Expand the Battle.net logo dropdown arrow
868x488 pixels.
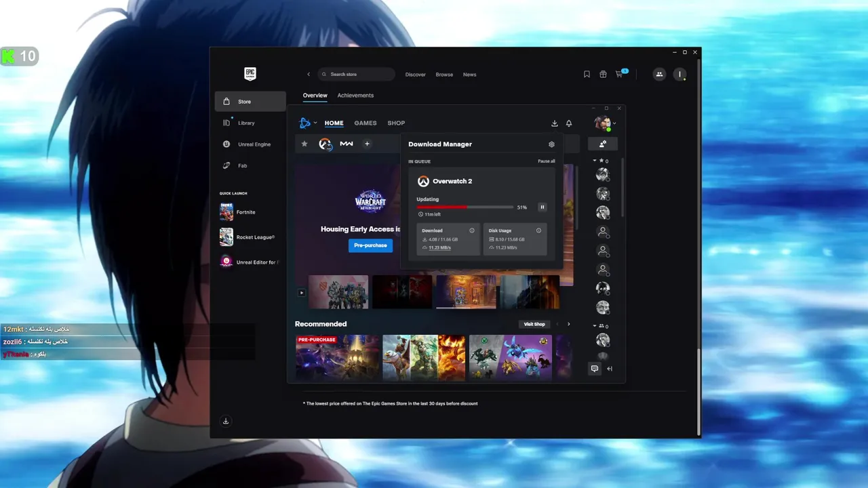click(315, 123)
